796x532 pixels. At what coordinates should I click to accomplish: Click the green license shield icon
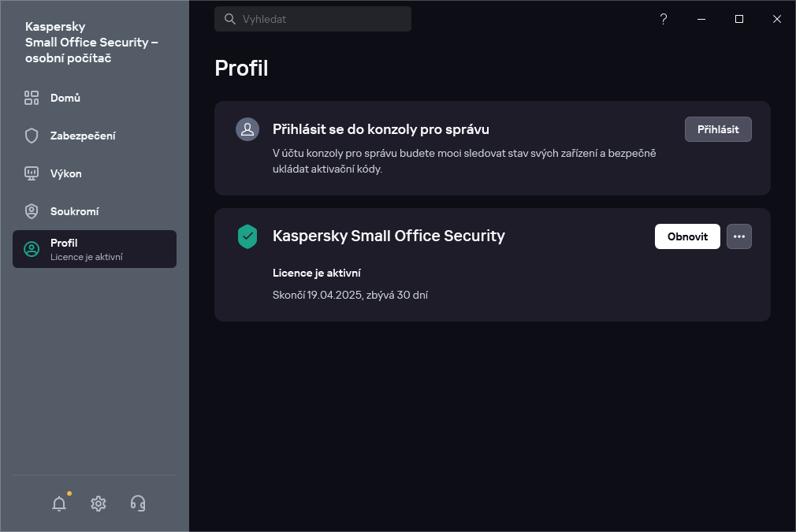[247, 236]
